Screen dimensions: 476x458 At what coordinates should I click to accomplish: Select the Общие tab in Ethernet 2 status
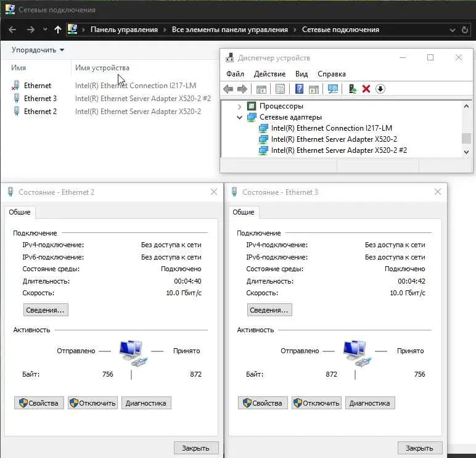20,212
